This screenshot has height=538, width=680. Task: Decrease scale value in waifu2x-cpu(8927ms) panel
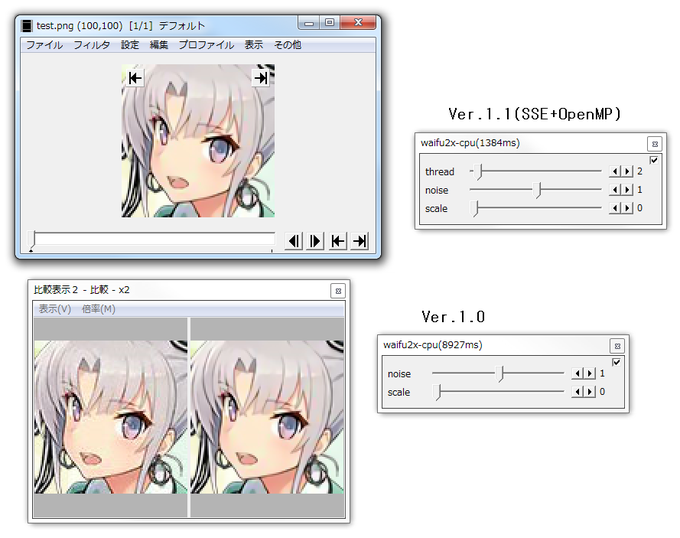pos(577,392)
